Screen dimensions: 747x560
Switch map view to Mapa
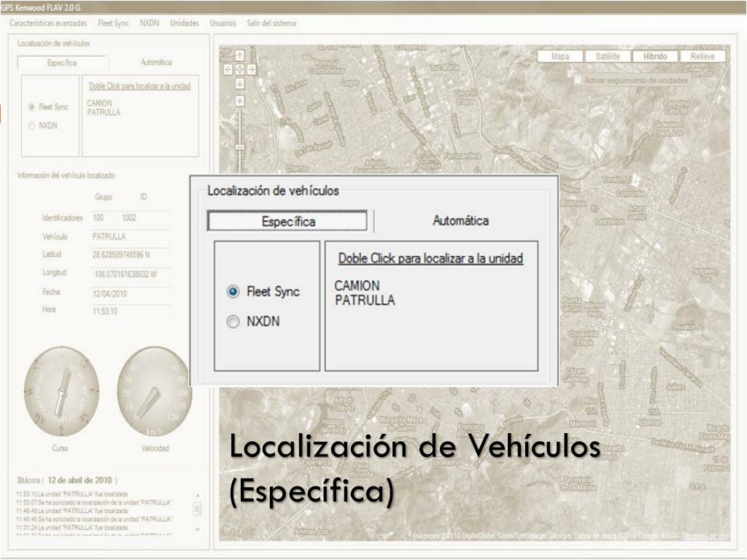pos(560,56)
